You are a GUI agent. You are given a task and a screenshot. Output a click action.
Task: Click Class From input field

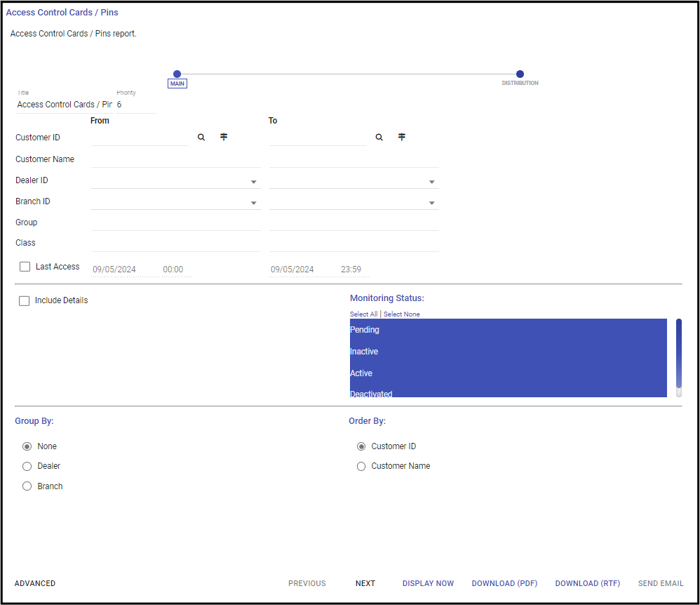[176, 244]
